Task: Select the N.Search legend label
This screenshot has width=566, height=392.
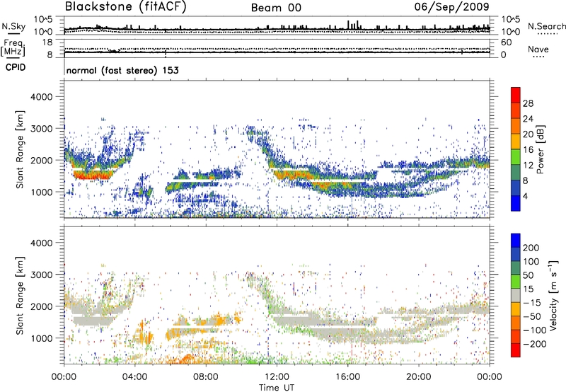Action: tap(546, 26)
